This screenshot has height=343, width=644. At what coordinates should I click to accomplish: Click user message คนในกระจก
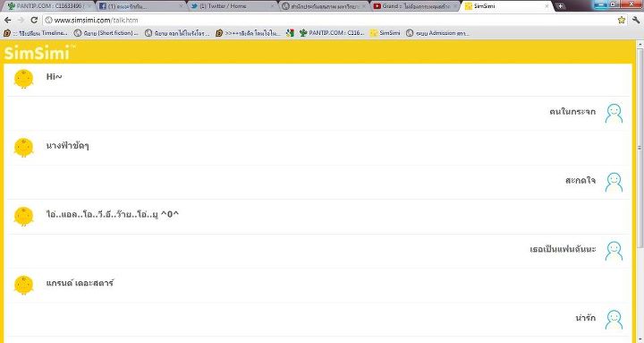point(572,111)
